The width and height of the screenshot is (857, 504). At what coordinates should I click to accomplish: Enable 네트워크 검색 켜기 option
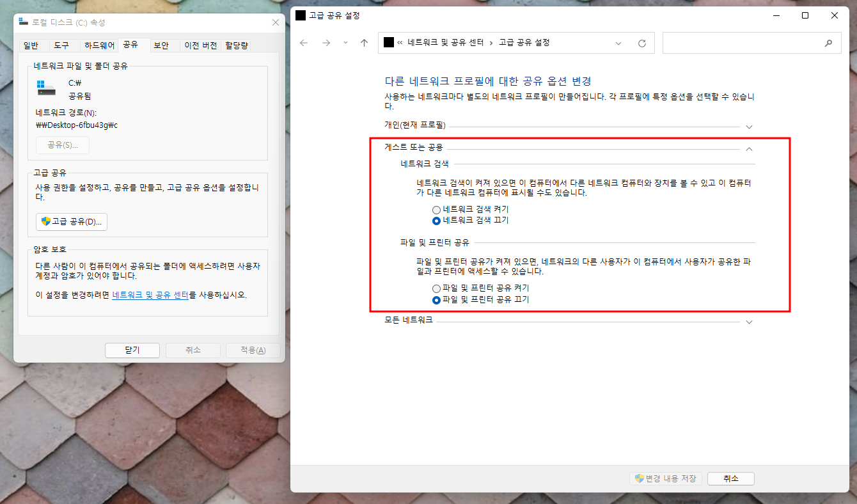(x=436, y=209)
